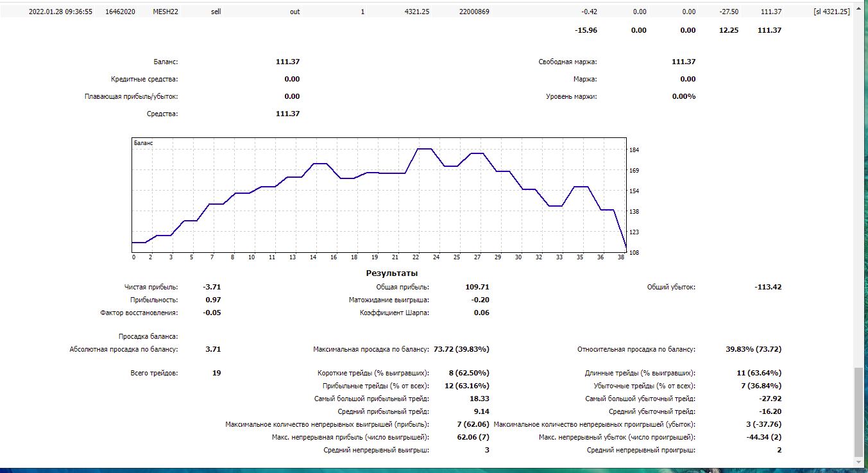Click the 'Средний непрерывный выигрыш:' label
Screen dimensions: 868x473
377,450
